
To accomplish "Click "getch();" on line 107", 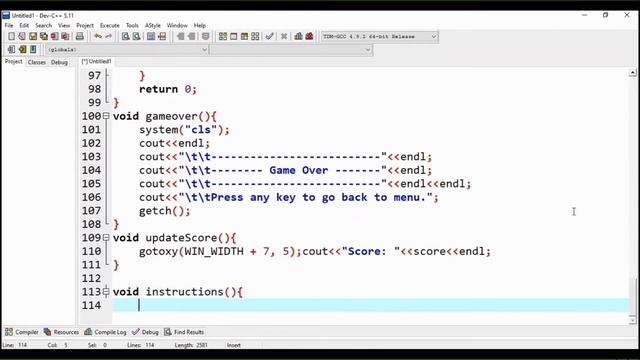I will pyautogui.click(x=164, y=211).
